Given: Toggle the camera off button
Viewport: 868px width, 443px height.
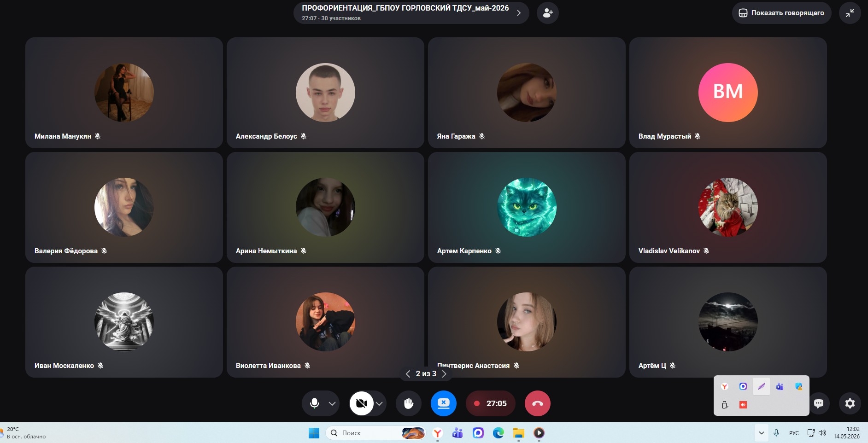Looking at the screenshot, I should (x=362, y=403).
